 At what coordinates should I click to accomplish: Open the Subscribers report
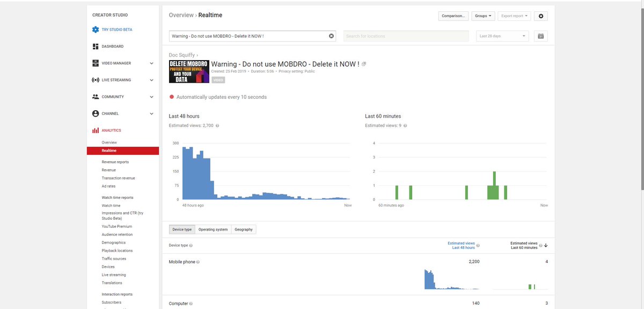coord(112,302)
